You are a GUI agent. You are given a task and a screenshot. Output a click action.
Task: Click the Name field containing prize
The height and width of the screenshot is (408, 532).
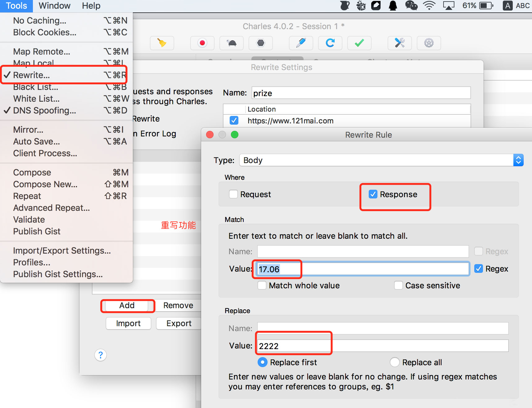(x=361, y=93)
